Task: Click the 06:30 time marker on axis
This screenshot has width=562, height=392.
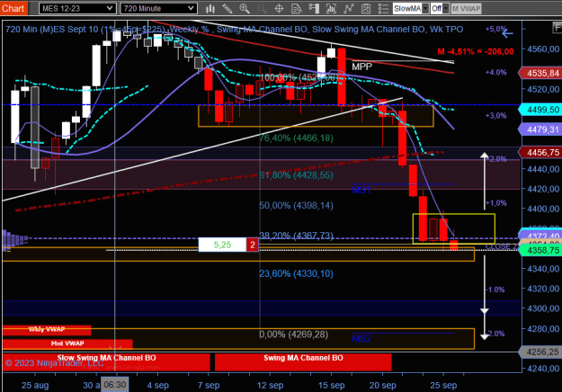Action: pyautogui.click(x=115, y=385)
